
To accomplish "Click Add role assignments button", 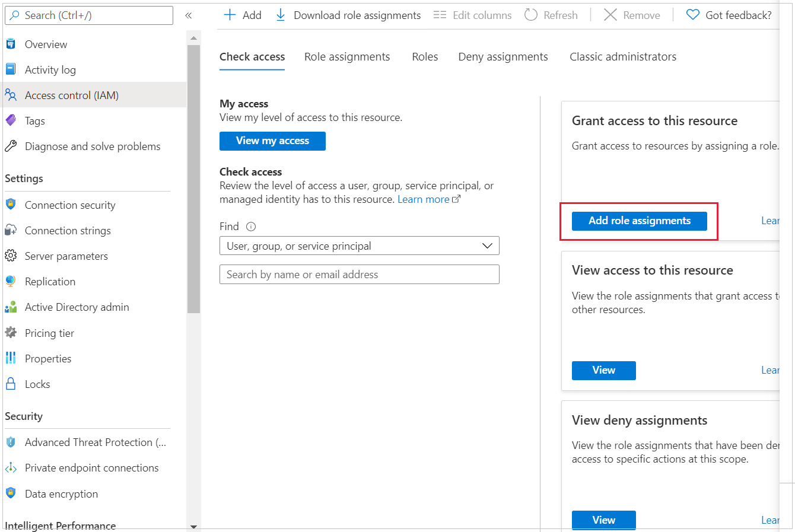I will click(x=640, y=221).
